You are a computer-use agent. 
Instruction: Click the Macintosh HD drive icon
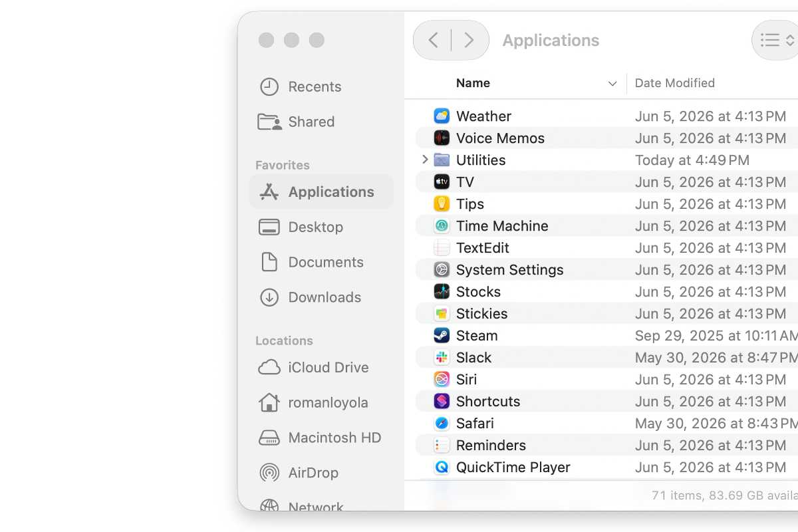[269, 438]
